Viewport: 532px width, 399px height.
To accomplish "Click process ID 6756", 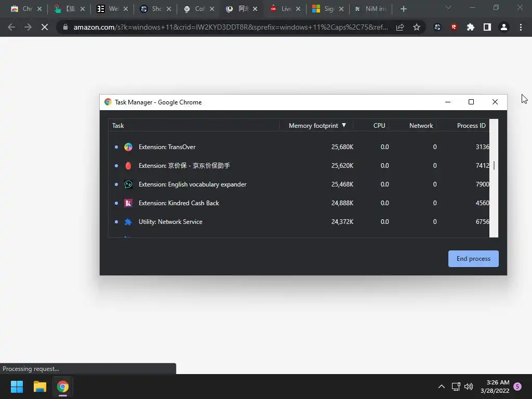I will click(x=482, y=221).
